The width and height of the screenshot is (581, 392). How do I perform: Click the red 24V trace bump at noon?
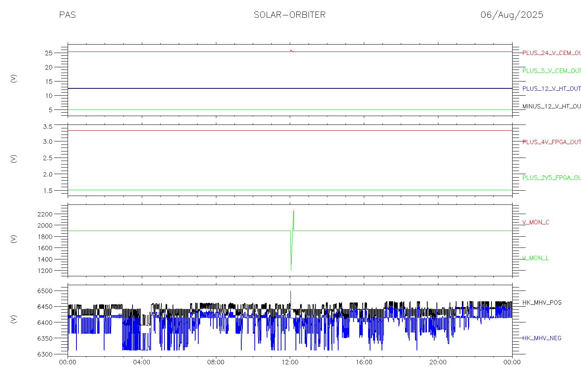click(292, 51)
